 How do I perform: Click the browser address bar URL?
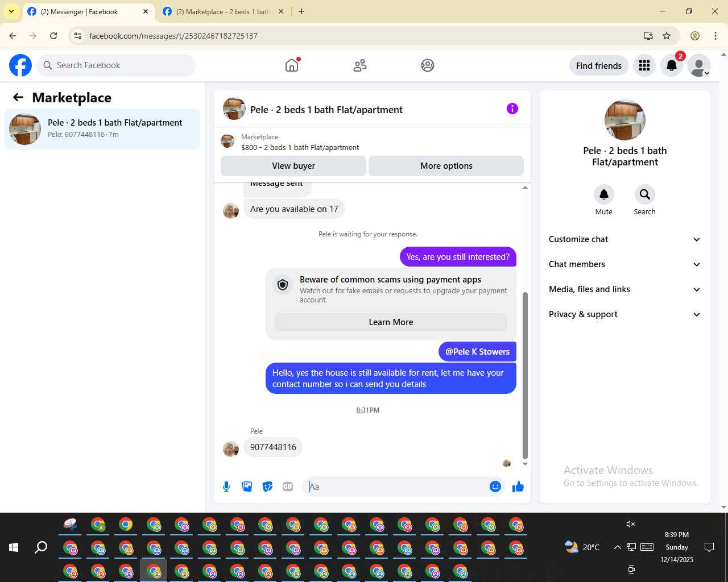173,36
